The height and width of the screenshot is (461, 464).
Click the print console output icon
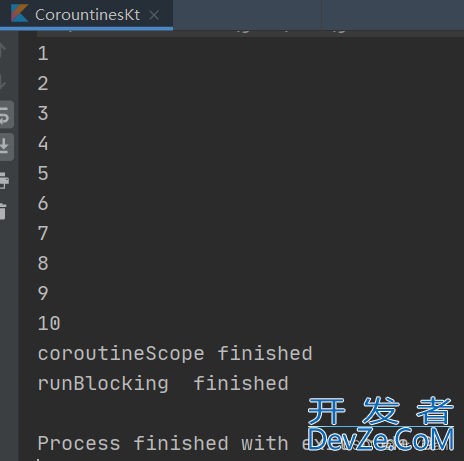[4, 180]
